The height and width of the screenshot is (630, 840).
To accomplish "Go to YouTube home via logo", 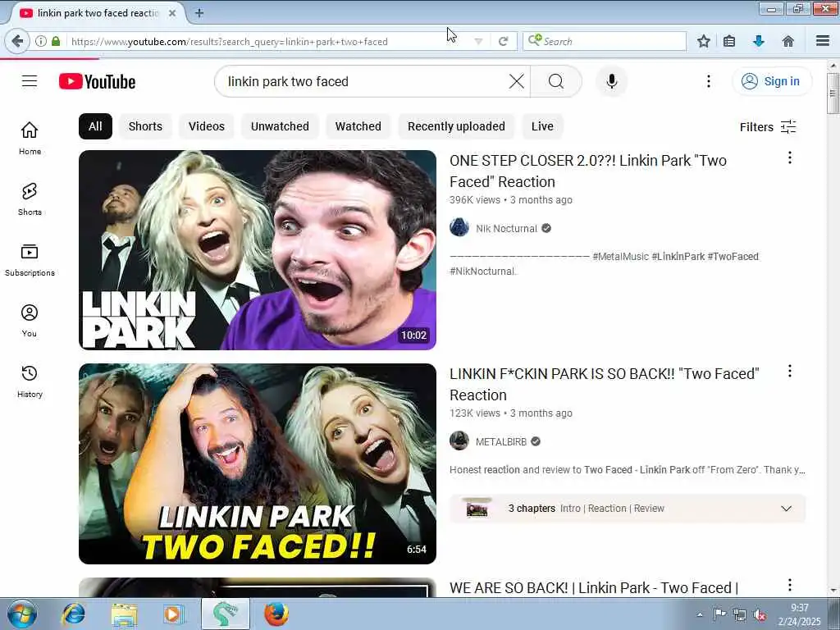I will click(97, 81).
